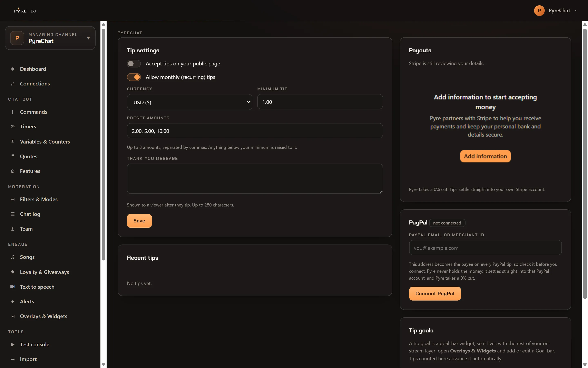Select the Chat log menu item
The image size is (588, 368).
tap(30, 214)
